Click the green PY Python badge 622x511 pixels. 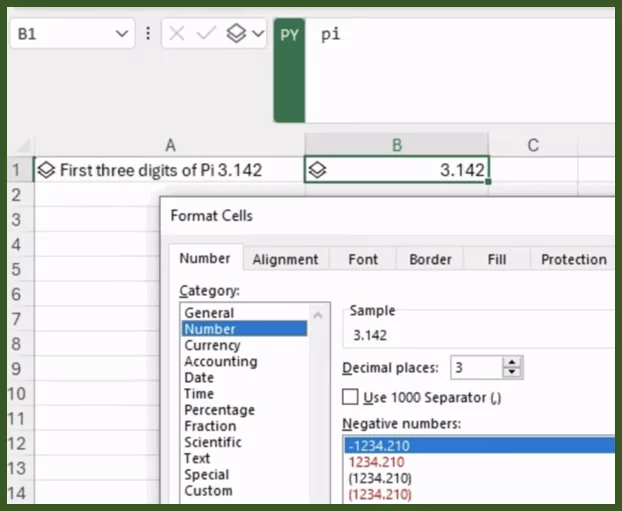[x=289, y=34]
